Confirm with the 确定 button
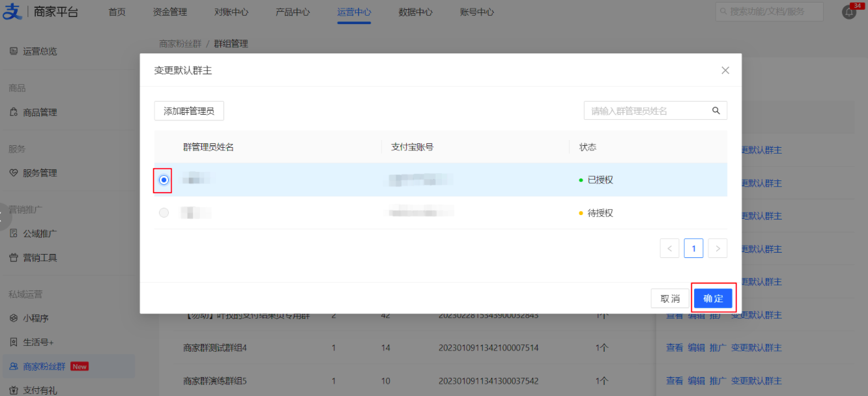Screen dimensions: 868x396 pyautogui.click(x=713, y=298)
